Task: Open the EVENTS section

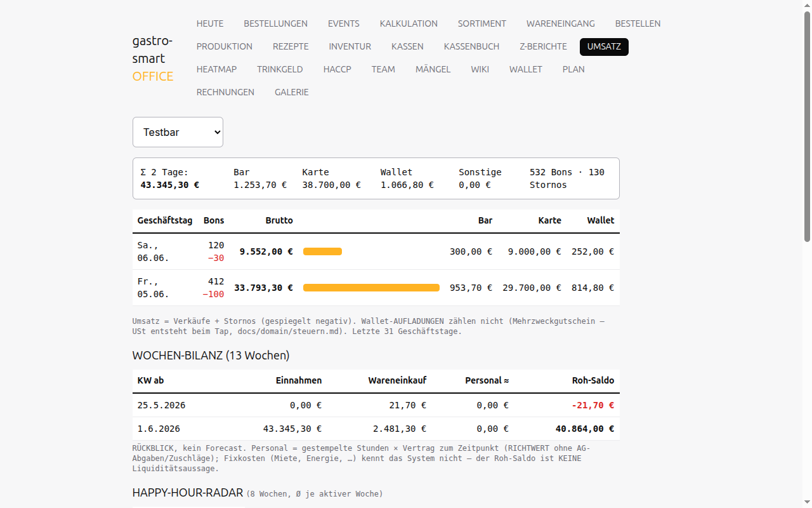Action: [344, 23]
